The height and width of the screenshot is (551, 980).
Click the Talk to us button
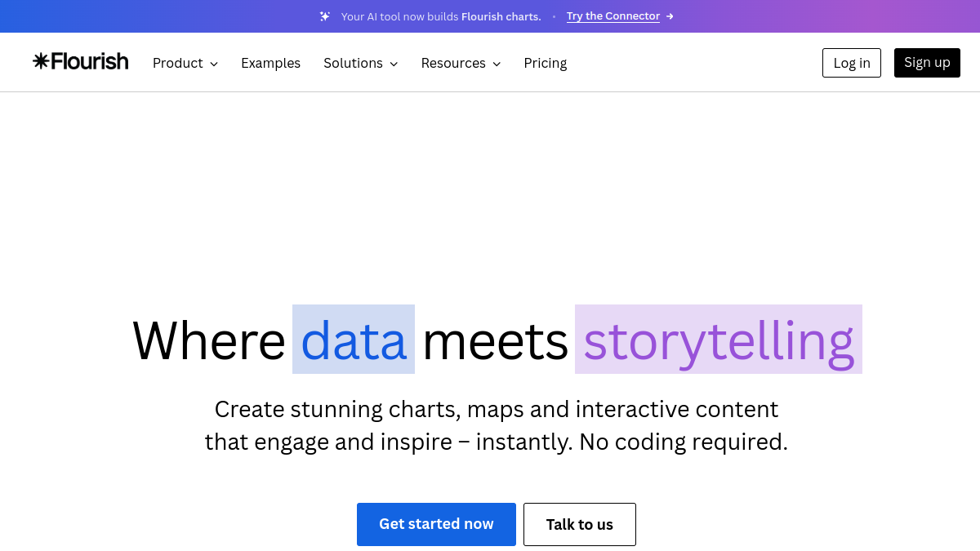click(580, 524)
